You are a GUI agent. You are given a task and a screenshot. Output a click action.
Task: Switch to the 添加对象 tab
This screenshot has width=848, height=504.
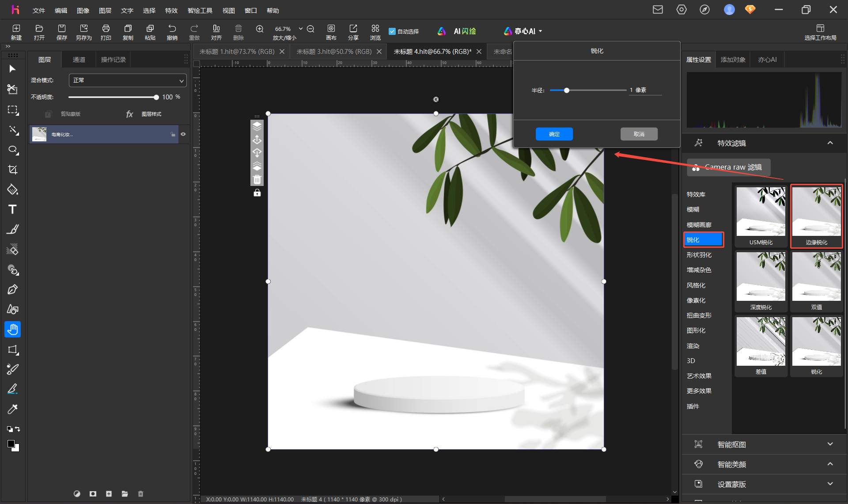pyautogui.click(x=733, y=60)
